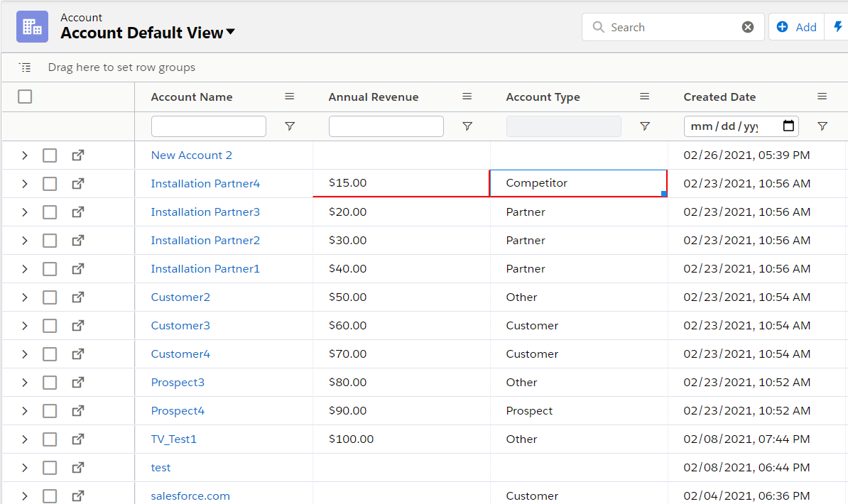Clear search with the X icon

tap(748, 27)
